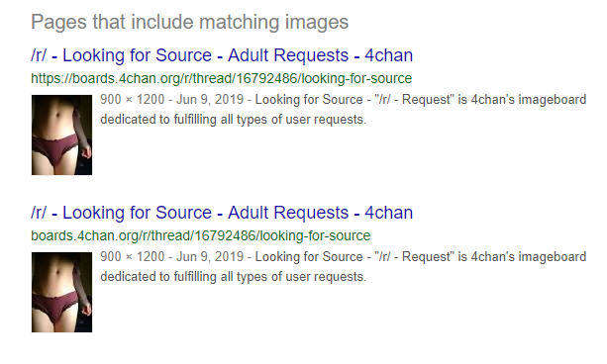Viewport: 607px width, 364px height.
Task: Click the Jun 9, 2019 date in first snippet
Action: [210, 100]
